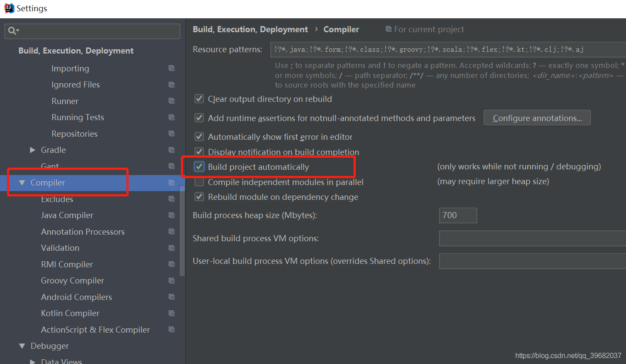Image resolution: width=626 pixels, height=364 pixels.
Task: Click the search magnifier icon in settings
Action: pos(13,30)
